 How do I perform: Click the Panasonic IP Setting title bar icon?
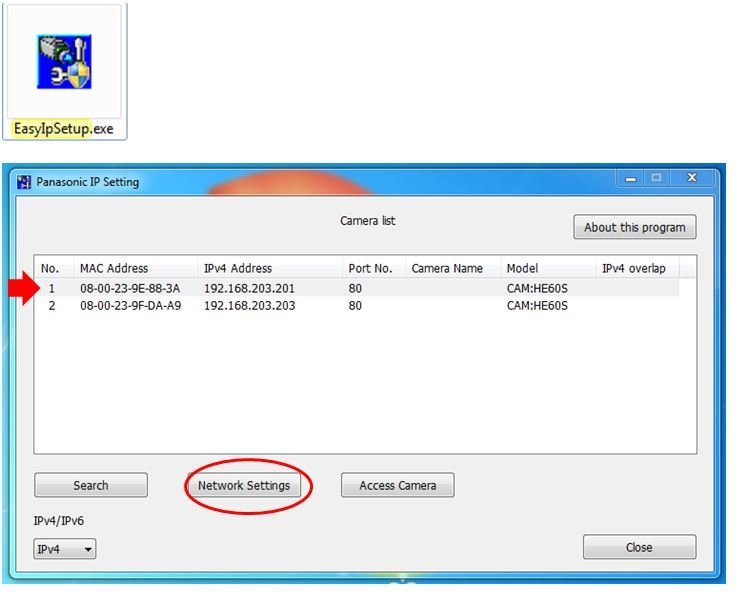(24, 182)
